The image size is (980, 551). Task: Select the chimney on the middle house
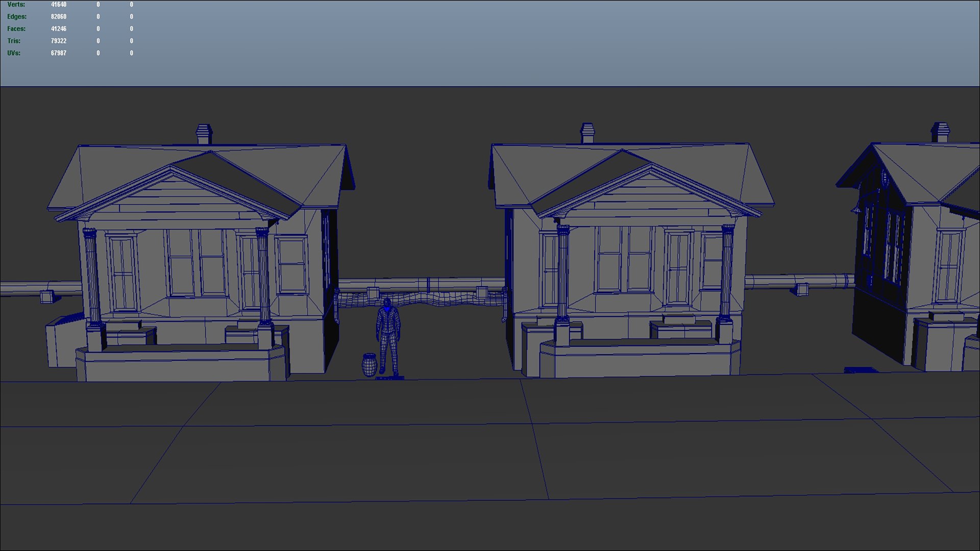click(587, 133)
